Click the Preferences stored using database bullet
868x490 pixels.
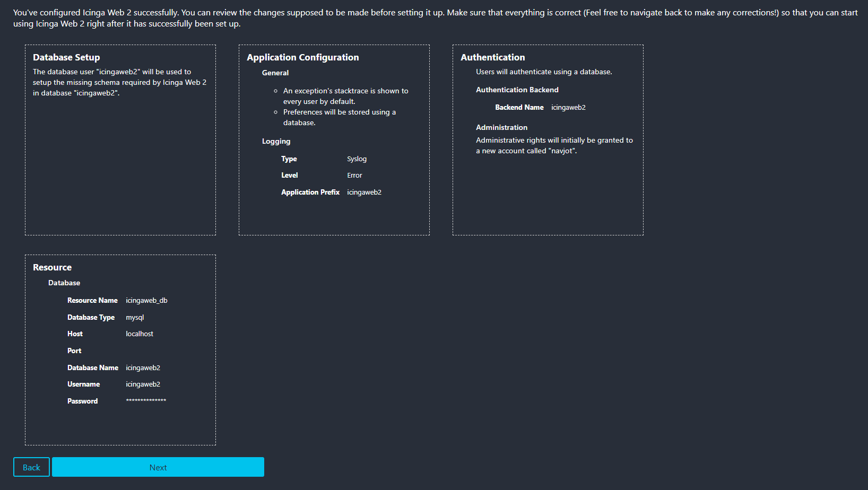[340, 117]
